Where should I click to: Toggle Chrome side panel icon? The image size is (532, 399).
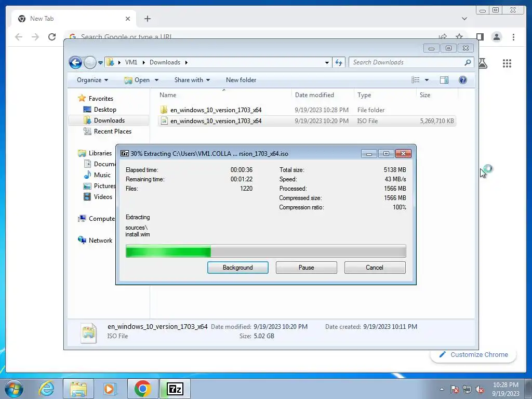pyautogui.click(x=480, y=37)
